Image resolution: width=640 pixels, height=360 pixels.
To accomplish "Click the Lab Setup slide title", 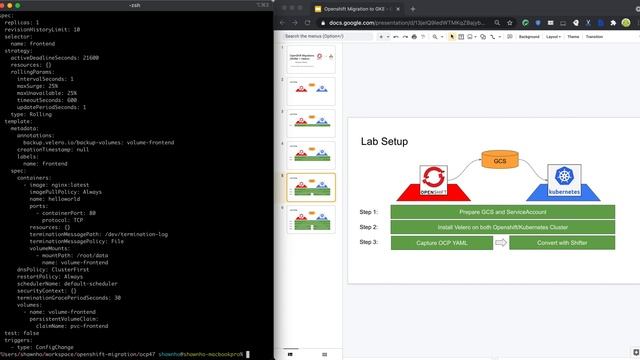I will pos(384,142).
